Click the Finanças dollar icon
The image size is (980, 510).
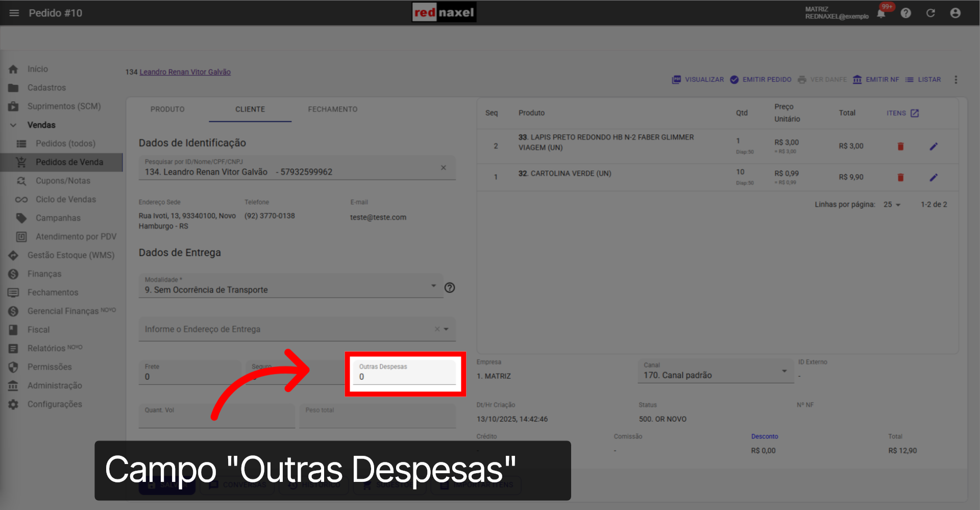tap(13, 274)
